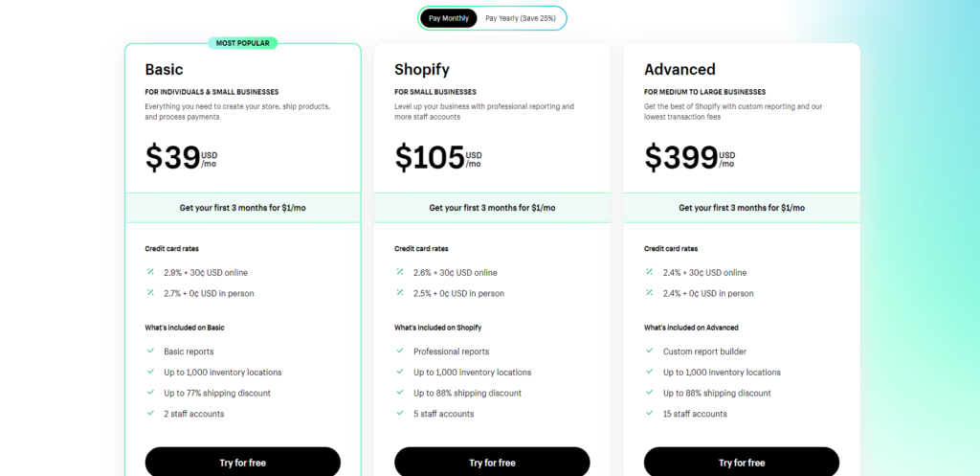
Task: Try the Shopify plan for free
Action: coord(492,463)
